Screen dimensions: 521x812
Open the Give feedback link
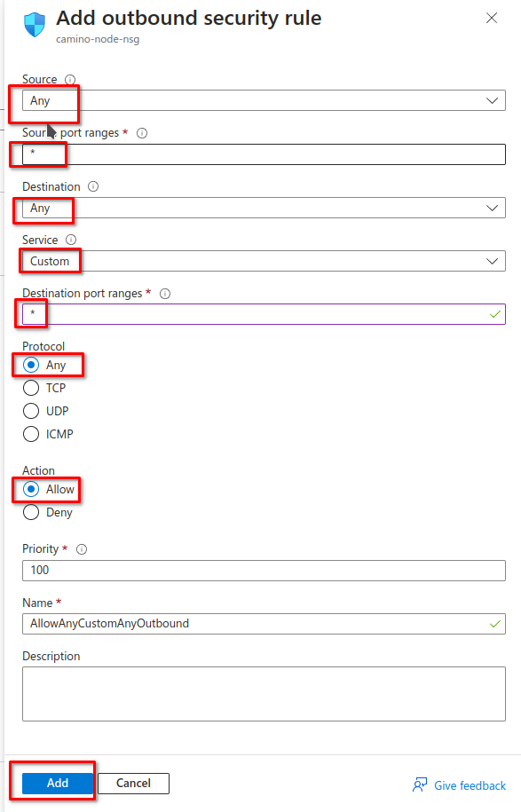(x=470, y=785)
